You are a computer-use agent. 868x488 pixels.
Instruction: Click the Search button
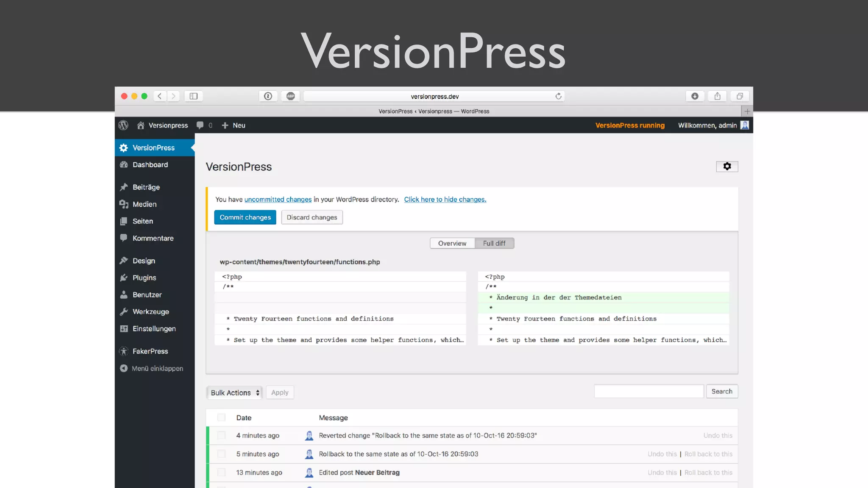[722, 391]
